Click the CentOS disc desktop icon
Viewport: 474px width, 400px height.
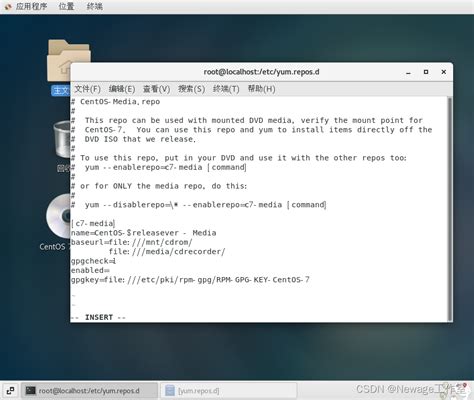click(x=59, y=216)
